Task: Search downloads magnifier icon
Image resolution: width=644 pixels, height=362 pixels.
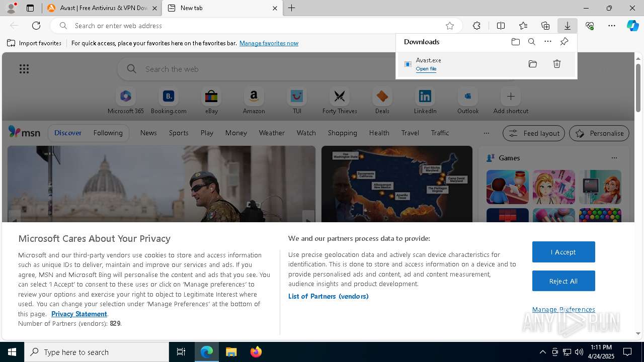Action: pos(531,42)
